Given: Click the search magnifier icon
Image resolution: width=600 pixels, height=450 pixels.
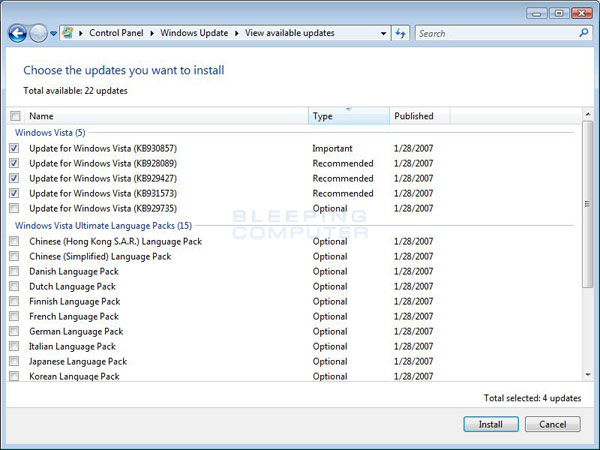Looking at the screenshot, I should click(585, 33).
